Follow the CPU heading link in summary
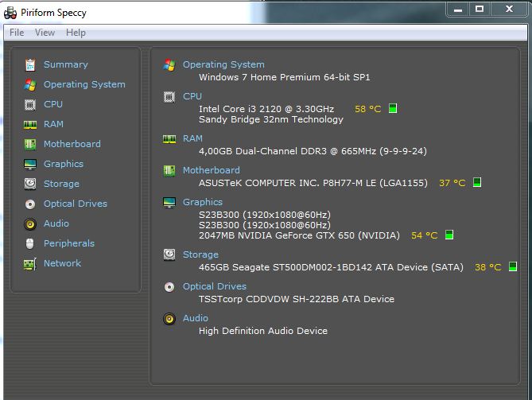This screenshot has height=400, width=532. point(192,96)
